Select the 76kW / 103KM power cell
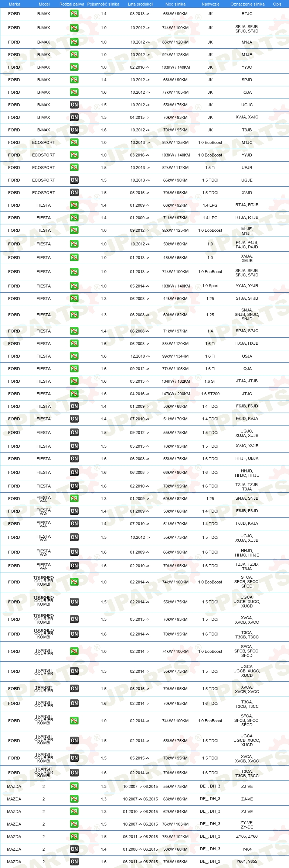Viewport: 289px width, 868px height. click(x=176, y=824)
